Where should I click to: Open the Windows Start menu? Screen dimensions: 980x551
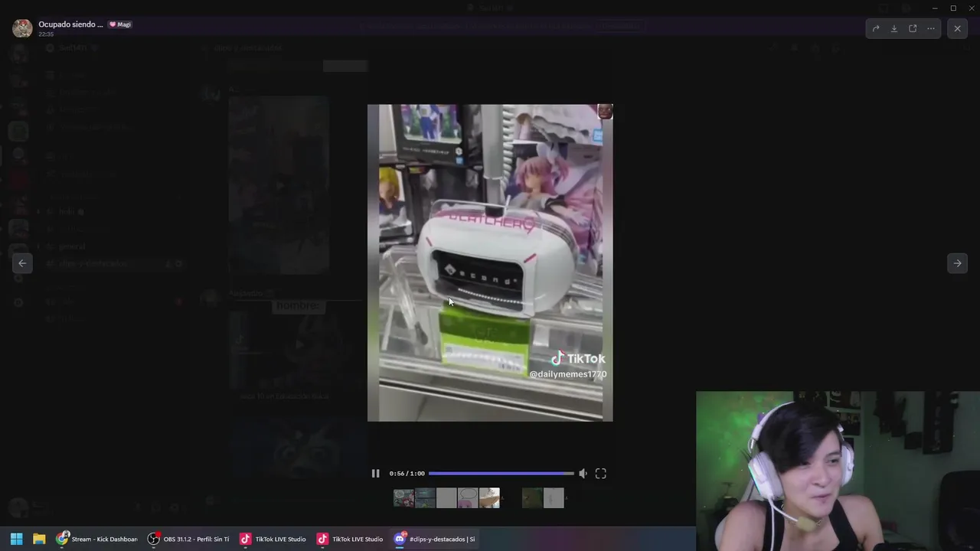point(16,539)
